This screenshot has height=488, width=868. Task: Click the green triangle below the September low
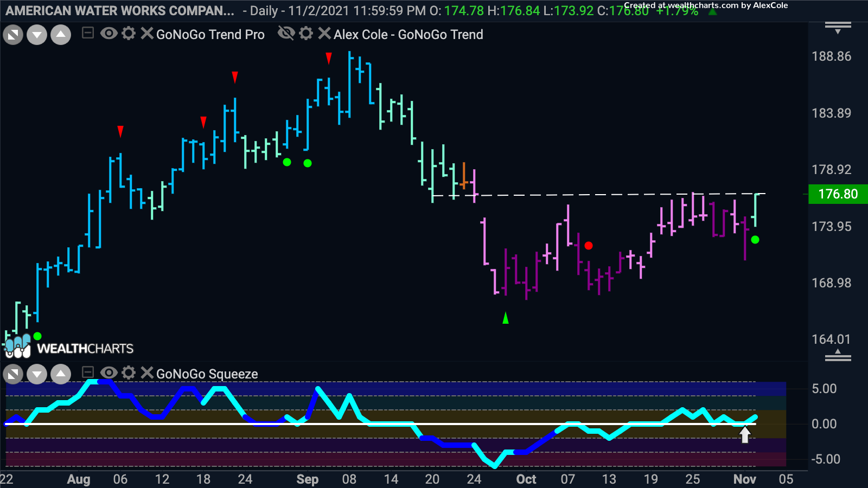click(506, 318)
